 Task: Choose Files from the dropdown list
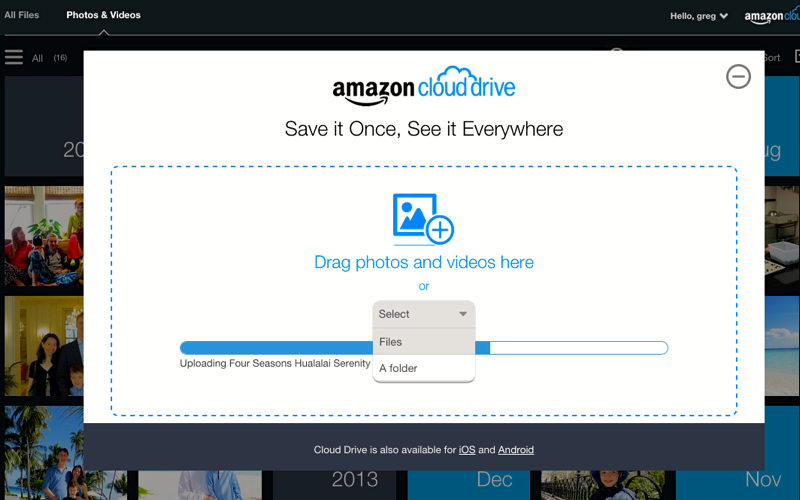pos(423,341)
